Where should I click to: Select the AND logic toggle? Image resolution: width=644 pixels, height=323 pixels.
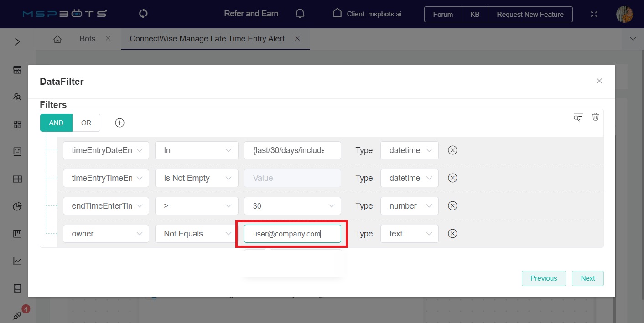(56, 123)
